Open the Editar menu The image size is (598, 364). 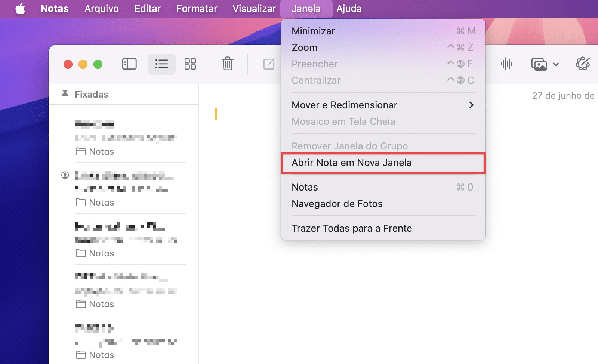(x=148, y=9)
